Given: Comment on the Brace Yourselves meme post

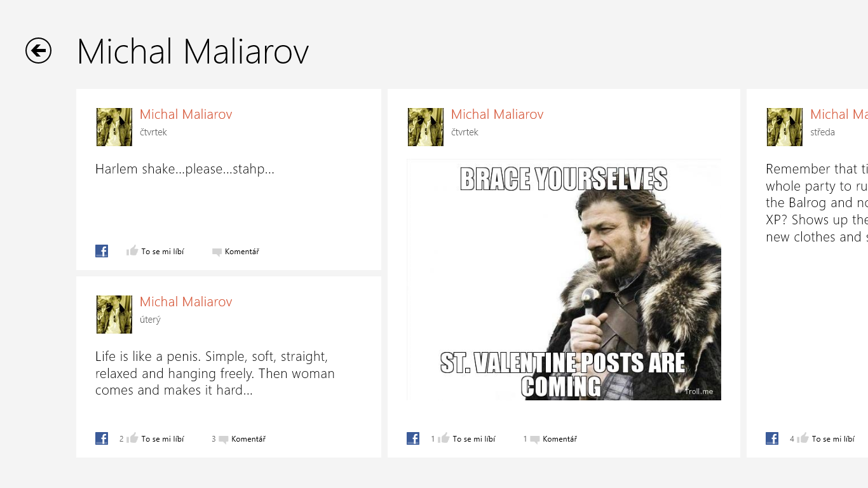Looking at the screenshot, I should pos(553,438).
